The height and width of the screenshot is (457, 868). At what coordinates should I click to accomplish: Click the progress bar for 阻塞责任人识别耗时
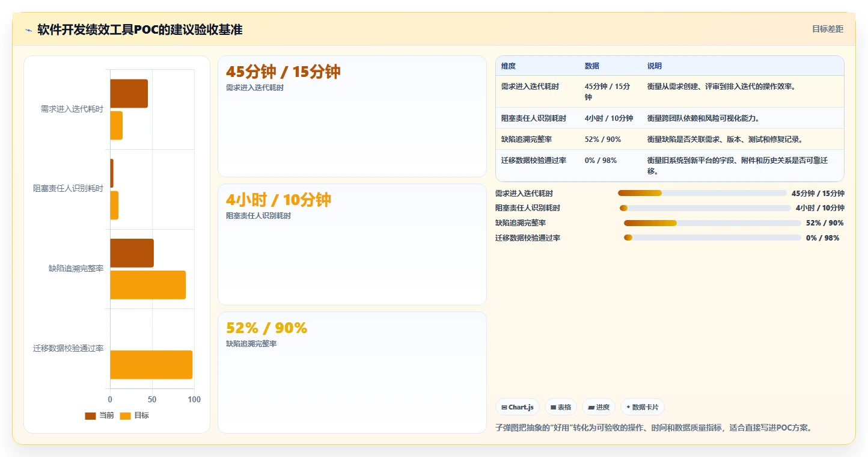[705, 208]
